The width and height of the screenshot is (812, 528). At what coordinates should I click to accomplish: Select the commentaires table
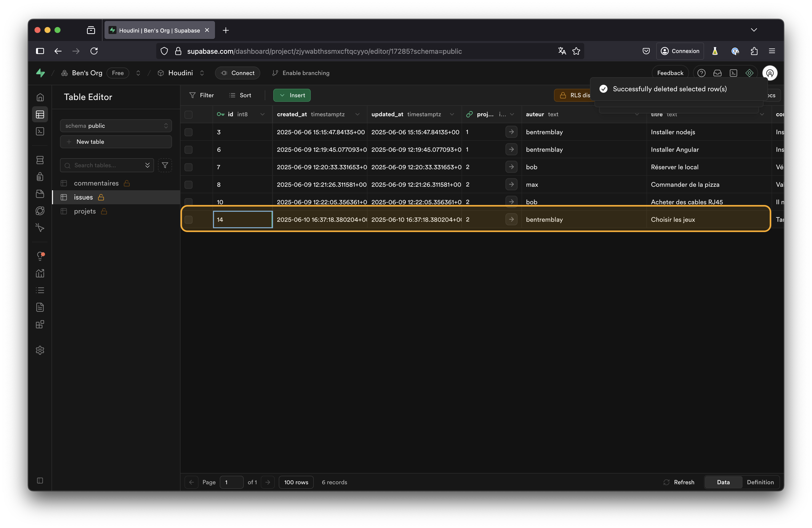(x=96, y=183)
